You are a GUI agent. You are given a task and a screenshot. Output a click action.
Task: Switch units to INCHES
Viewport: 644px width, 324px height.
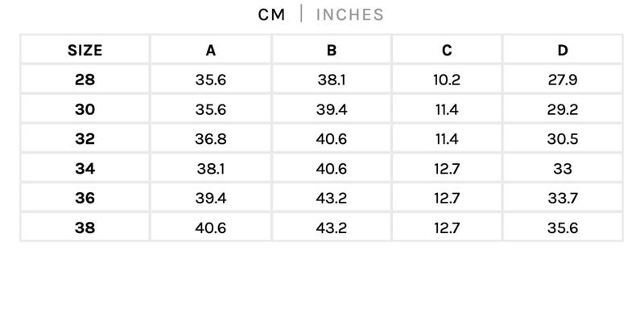click(350, 14)
